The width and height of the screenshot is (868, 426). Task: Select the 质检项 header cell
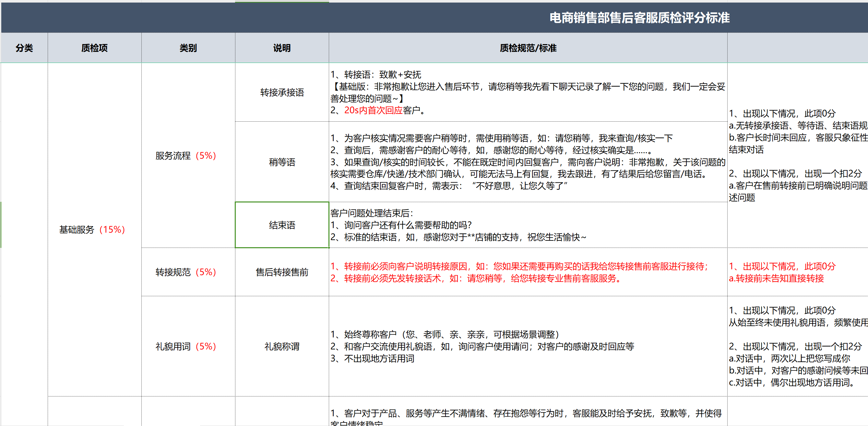click(x=94, y=48)
